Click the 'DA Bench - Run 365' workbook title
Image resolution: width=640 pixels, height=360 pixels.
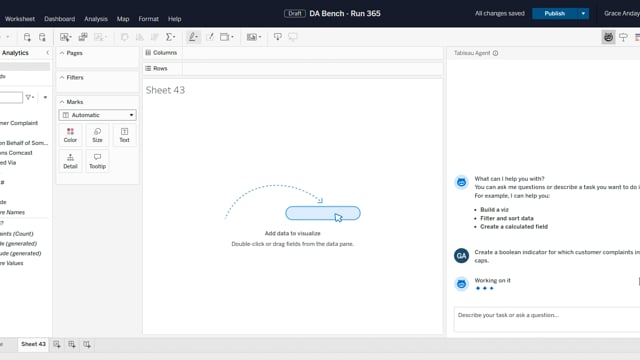point(345,13)
